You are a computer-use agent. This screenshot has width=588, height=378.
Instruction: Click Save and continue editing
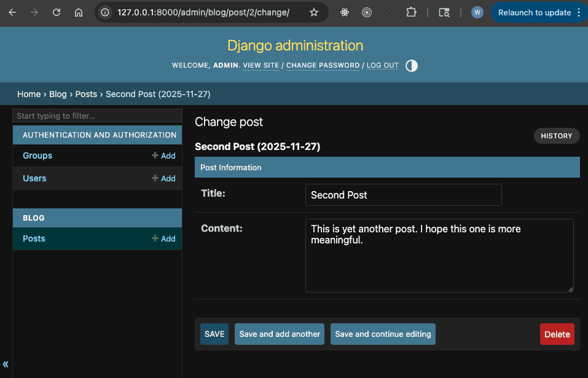(x=383, y=334)
